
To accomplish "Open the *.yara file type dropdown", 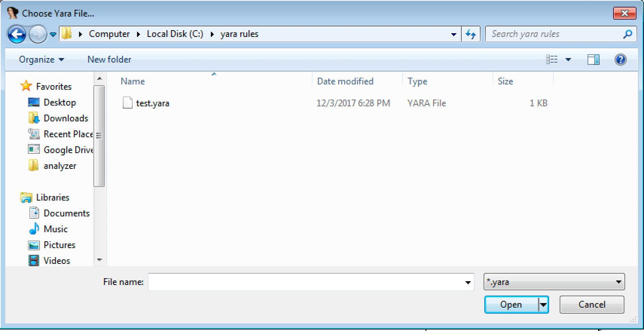I will (x=554, y=282).
